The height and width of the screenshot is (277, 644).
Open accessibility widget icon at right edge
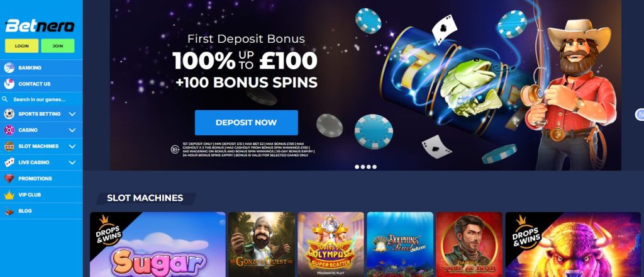(640, 115)
